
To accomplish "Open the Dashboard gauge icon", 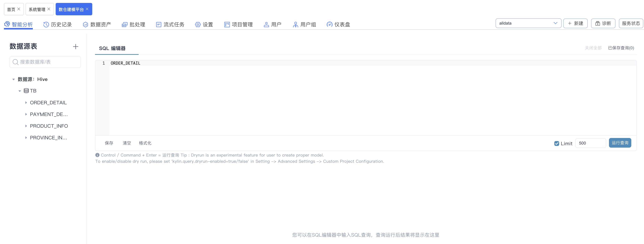I will [329, 25].
